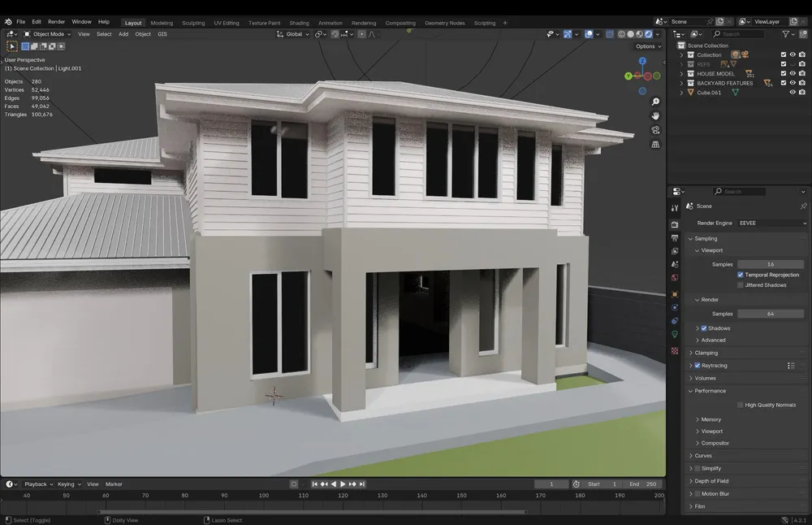Toggle X-ray mode icon in header
Screen dimensions: 812x525
tap(610, 34)
